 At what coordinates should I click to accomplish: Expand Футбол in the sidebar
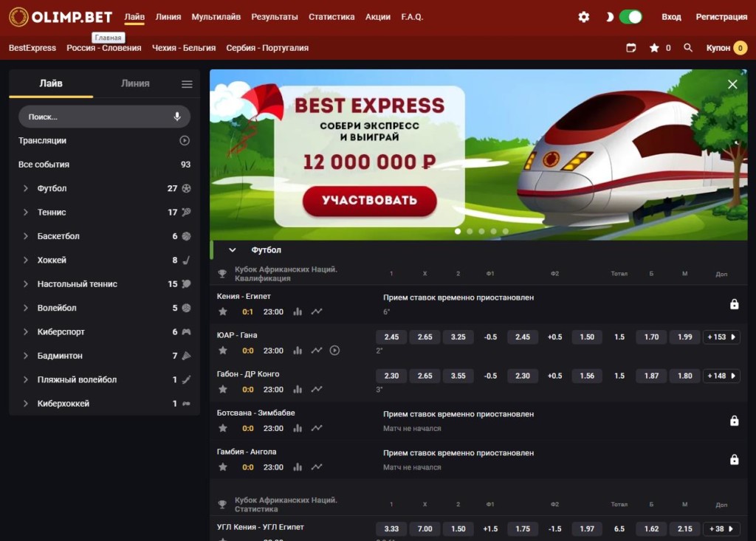[x=26, y=188]
